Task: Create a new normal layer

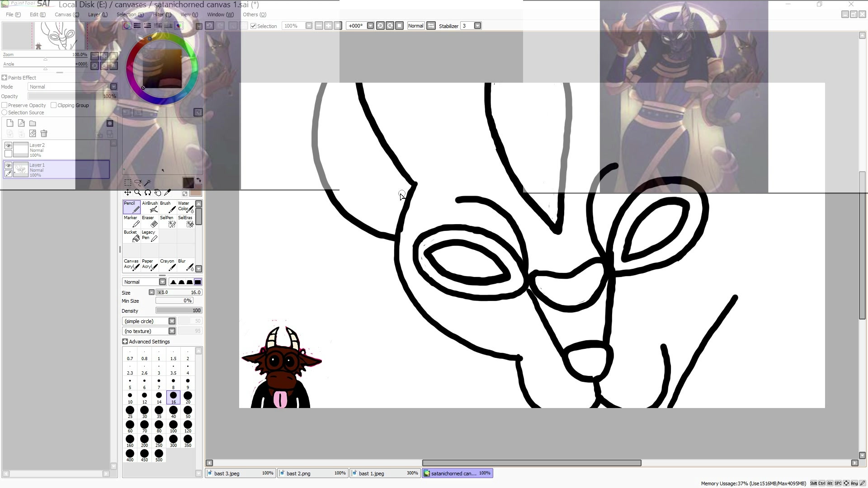Action: coord(10,123)
